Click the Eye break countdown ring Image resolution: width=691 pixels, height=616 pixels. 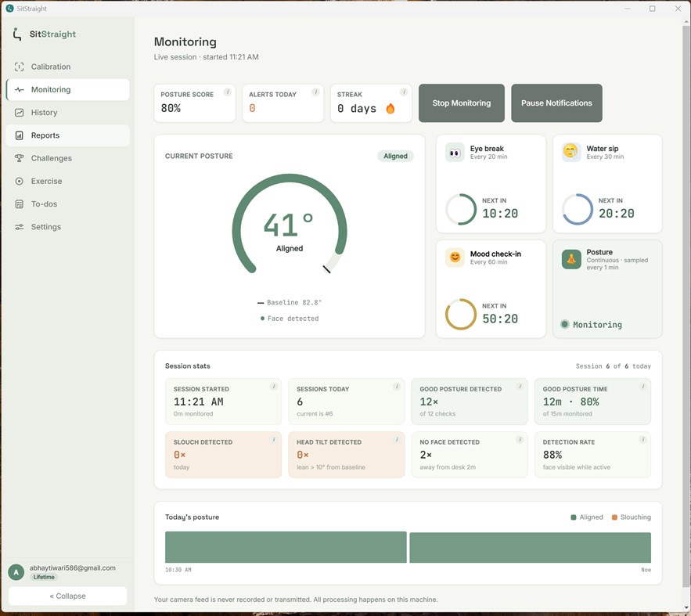461,209
